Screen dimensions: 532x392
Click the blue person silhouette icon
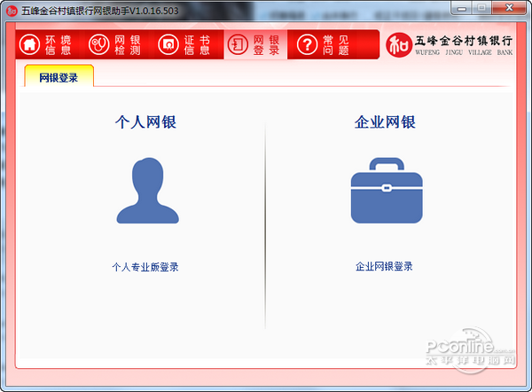(147, 191)
